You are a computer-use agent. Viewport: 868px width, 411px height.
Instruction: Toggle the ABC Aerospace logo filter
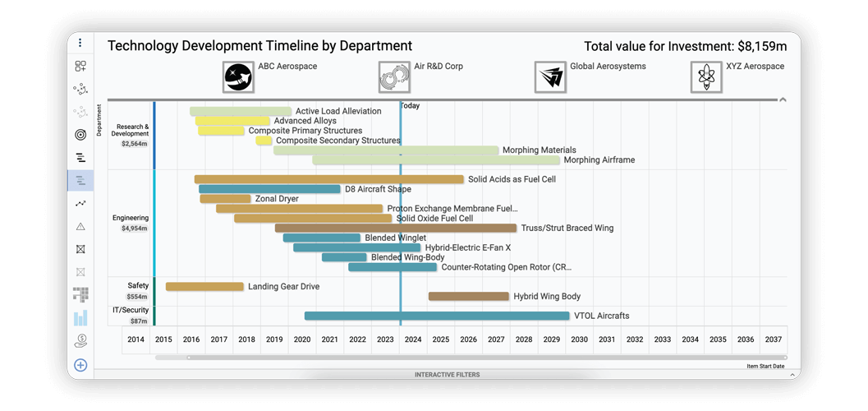point(238,77)
